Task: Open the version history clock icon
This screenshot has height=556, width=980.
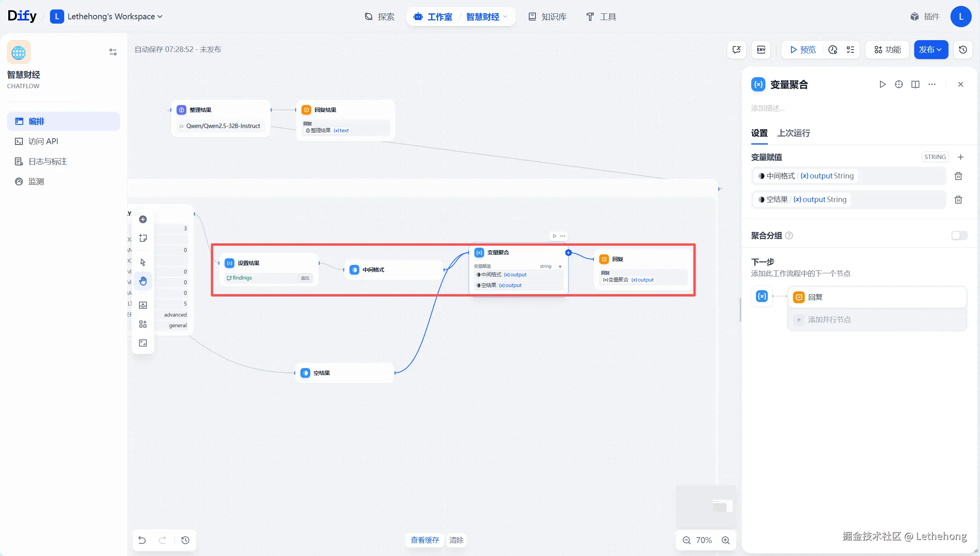Action: click(x=963, y=50)
